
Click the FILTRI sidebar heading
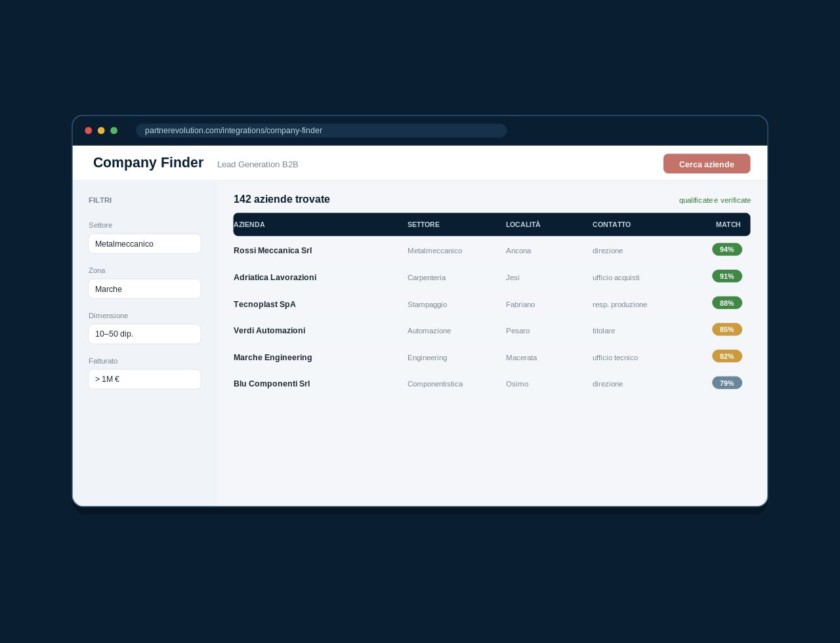point(100,200)
